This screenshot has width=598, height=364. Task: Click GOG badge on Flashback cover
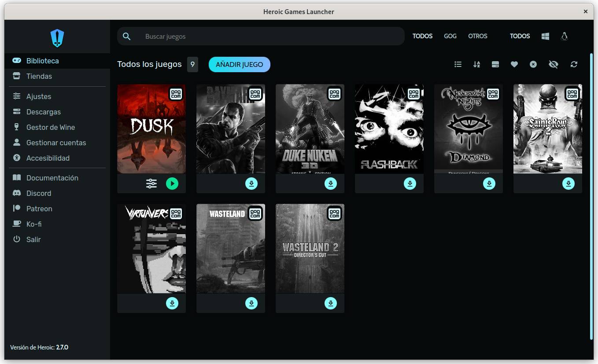[x=414, y=94]
